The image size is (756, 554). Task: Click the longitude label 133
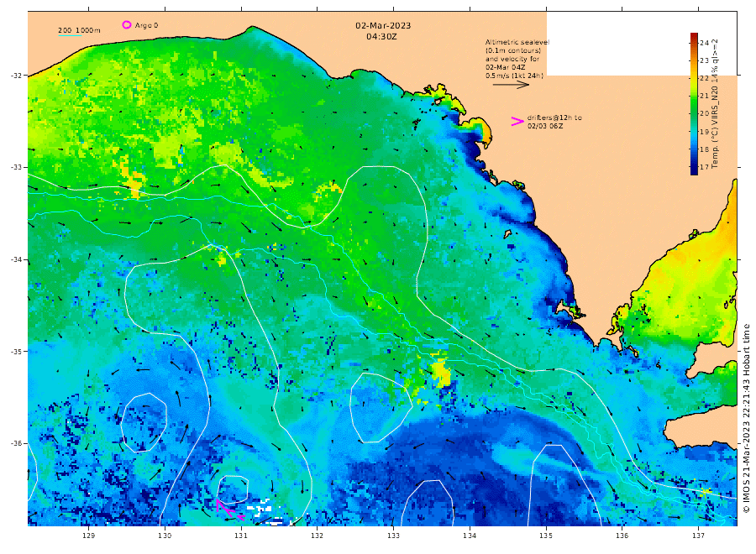(393, 536)
